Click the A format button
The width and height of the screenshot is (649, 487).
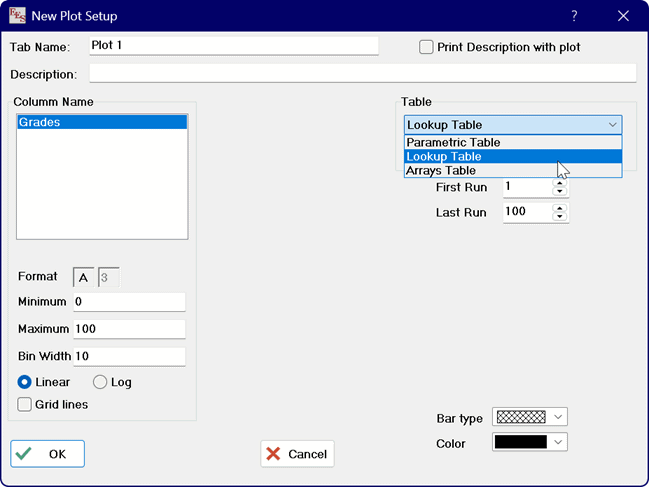coord(83,277)
